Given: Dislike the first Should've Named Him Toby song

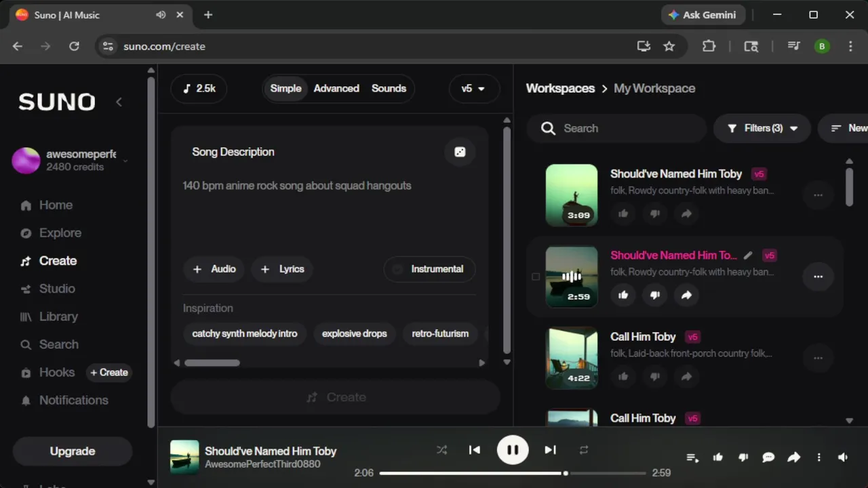Looking at the screenshot, I should point(655,213).
